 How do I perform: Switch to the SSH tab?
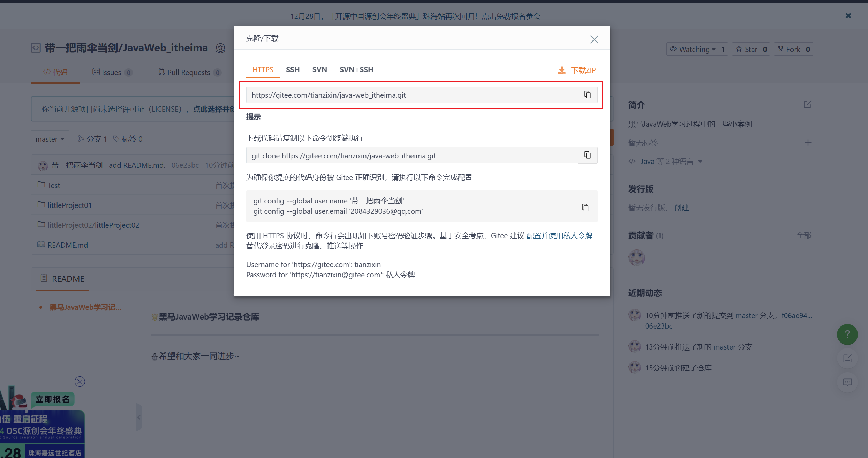tap(293, 70)
